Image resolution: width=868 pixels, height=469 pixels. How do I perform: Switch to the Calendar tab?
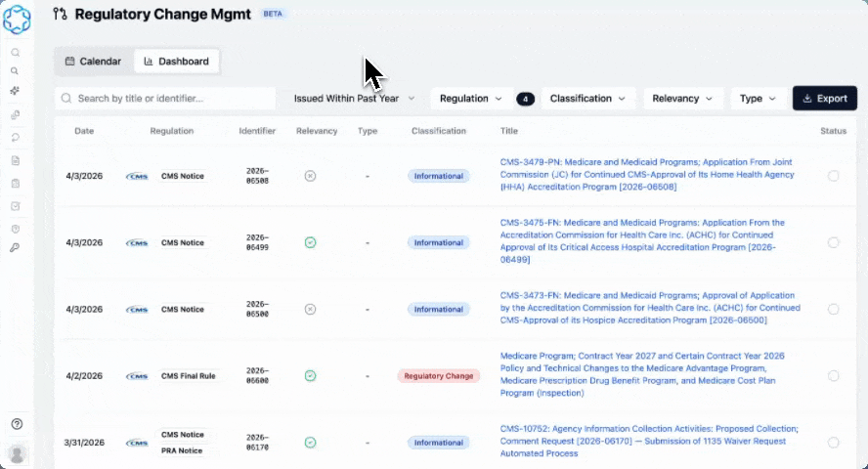click(x=93, y=62)
